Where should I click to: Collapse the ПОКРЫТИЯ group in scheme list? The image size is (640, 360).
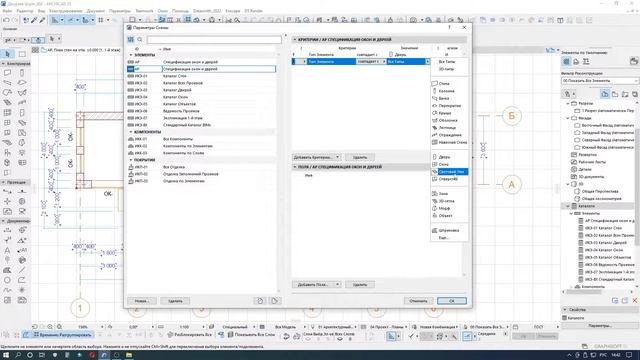click(131, 160)
